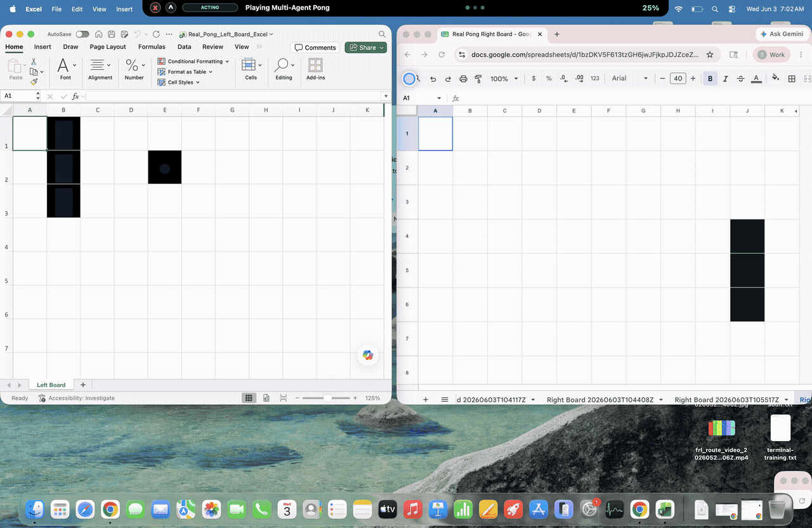Click the Cut scissors icon in Excel ribbon
Image resolution: width=812 pixels, height=528 pixels.
point(34,62)
